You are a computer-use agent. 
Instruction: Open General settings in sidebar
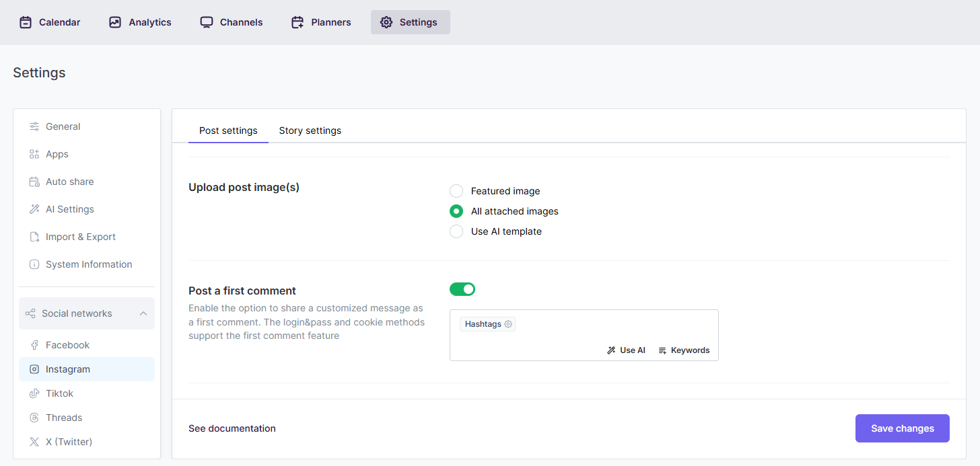(x=87, y=126)
